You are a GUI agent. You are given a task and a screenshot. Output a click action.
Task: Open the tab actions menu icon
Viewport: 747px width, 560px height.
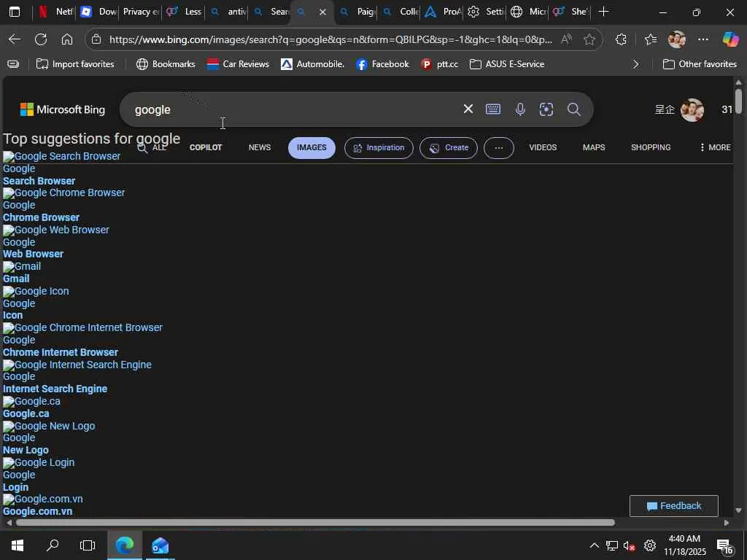(x=15, y=12)
